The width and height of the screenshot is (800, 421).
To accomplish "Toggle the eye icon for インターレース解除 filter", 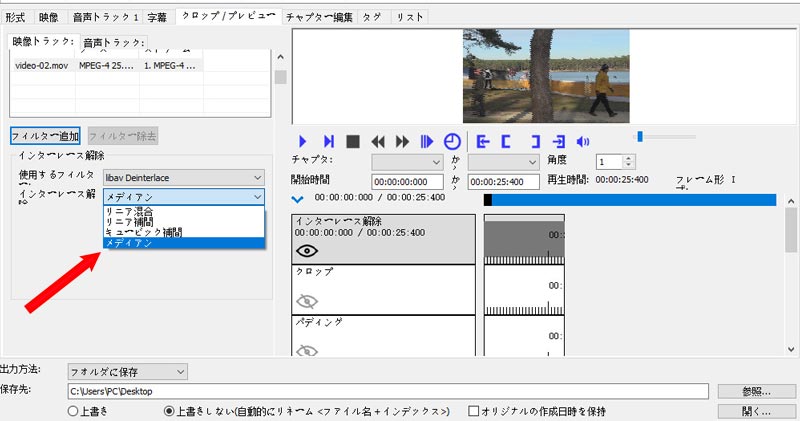I will 307,251.
